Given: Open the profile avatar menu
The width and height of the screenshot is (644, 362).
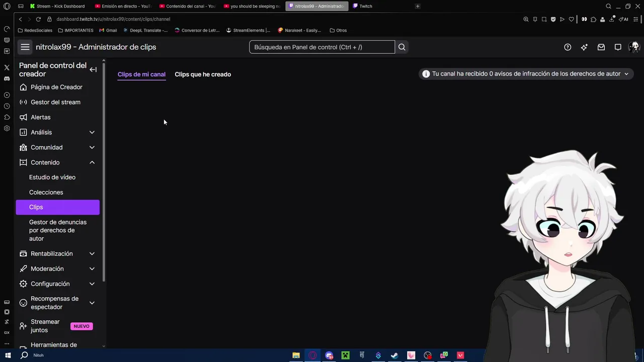Looking at the screenshot, I should pos(634,47).
